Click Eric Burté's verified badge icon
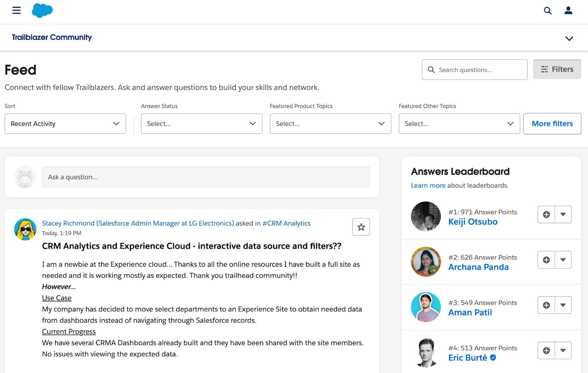This screenshot has width=588, height=373. coord(493,358)
